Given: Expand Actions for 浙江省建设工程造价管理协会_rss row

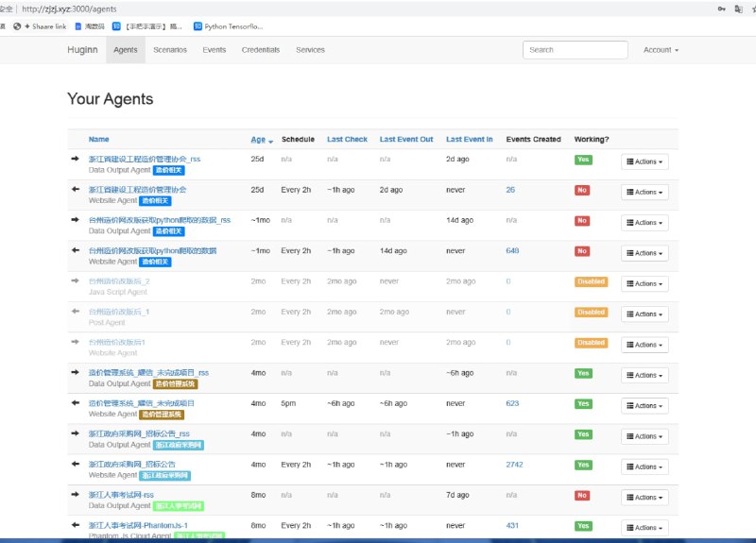Looking at the screenshot, I should click(644, 161).
